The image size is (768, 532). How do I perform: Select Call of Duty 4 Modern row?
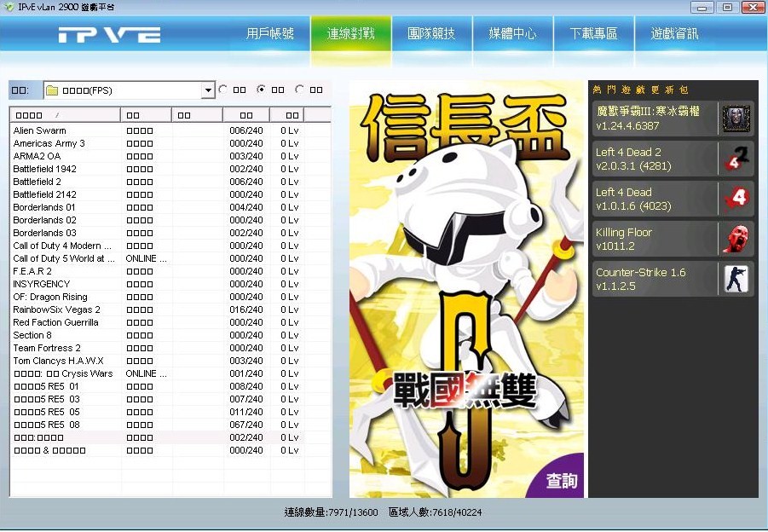157,246
